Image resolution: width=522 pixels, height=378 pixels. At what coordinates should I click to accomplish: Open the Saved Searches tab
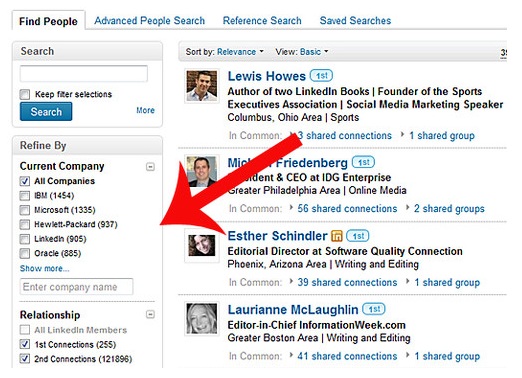pyautogui.click(x=355, y=21)
